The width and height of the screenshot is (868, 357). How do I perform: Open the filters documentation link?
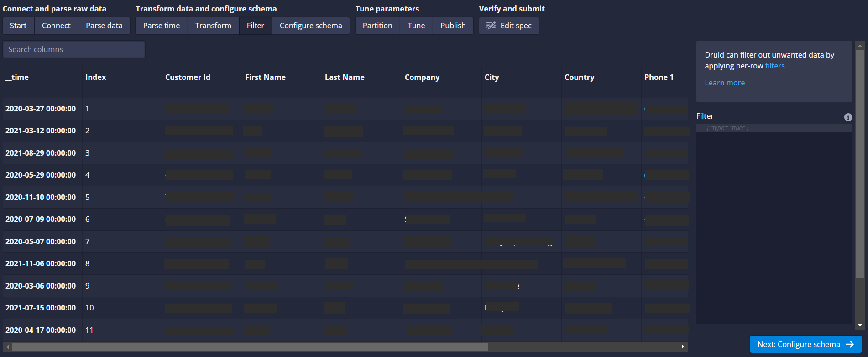pos(775,66)
